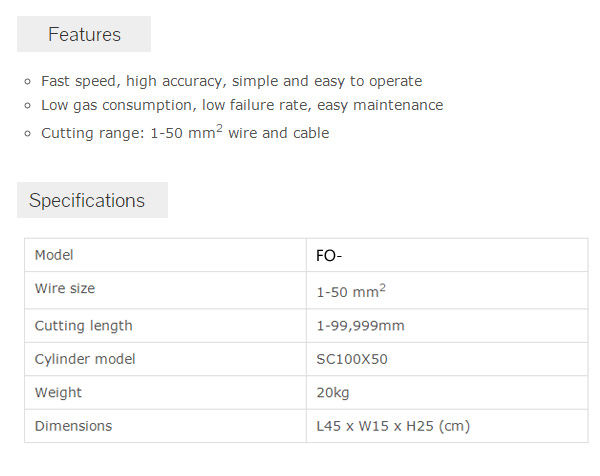Click the 'SC100X50' cylinder value
600x476 pixels.
coord(352,359)
